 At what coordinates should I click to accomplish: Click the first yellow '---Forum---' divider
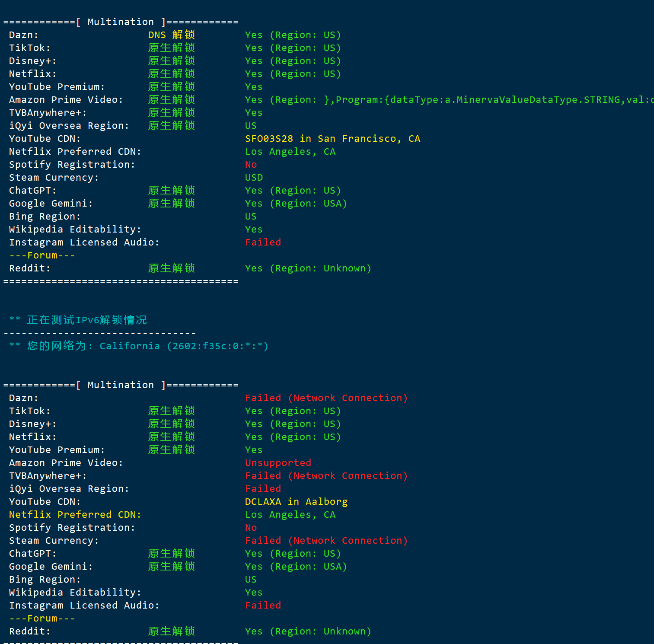pos(42,255)
